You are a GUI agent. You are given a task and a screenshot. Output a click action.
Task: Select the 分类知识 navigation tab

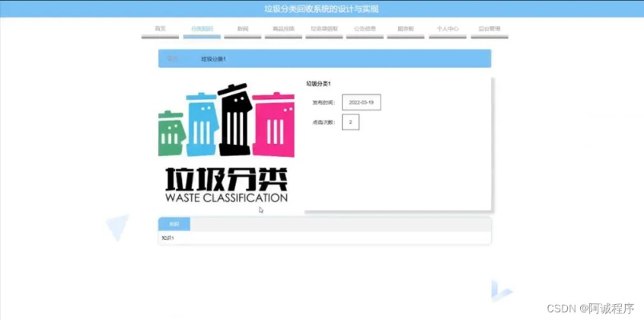coord(202,29)
